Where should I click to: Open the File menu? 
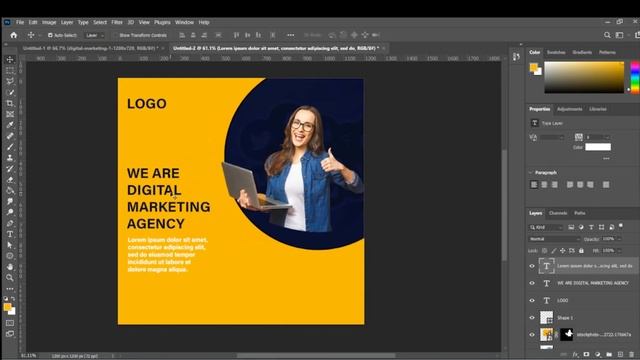click(x=20, y=22)
